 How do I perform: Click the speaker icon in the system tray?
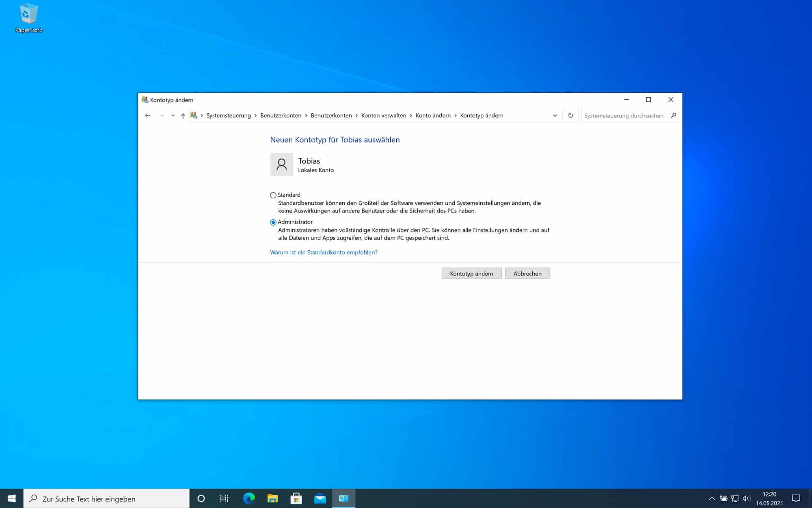coord(747,498)
